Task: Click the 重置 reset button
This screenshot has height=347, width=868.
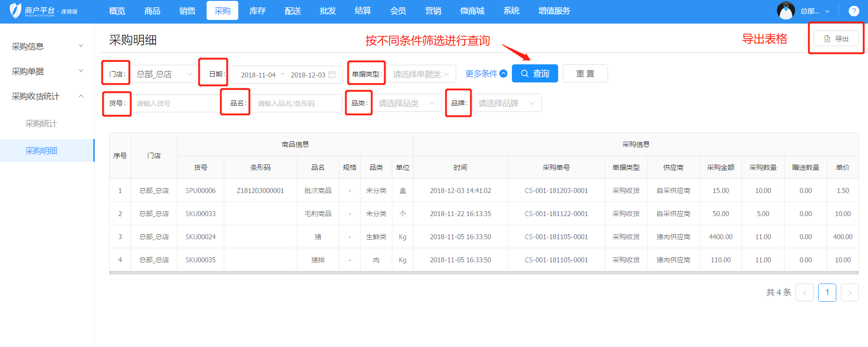Action: click(585, 74)
